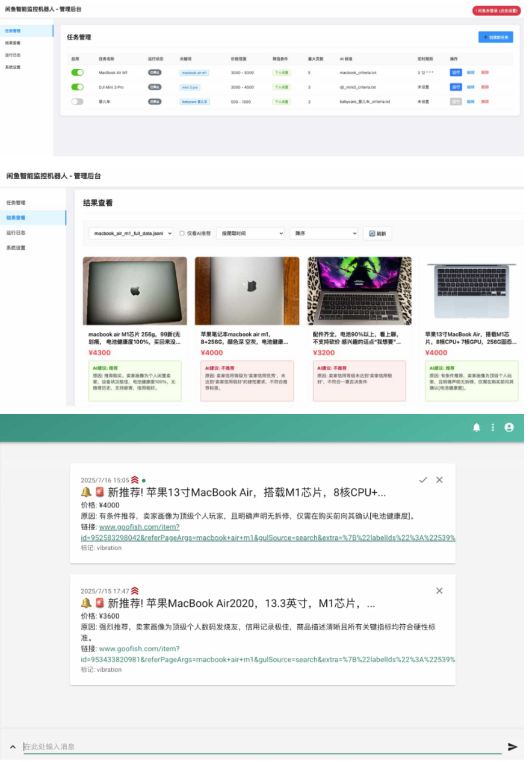Screen dimensions: 532x762
Task: Click the send arrow icon beside message input
Action: point(513,747)
